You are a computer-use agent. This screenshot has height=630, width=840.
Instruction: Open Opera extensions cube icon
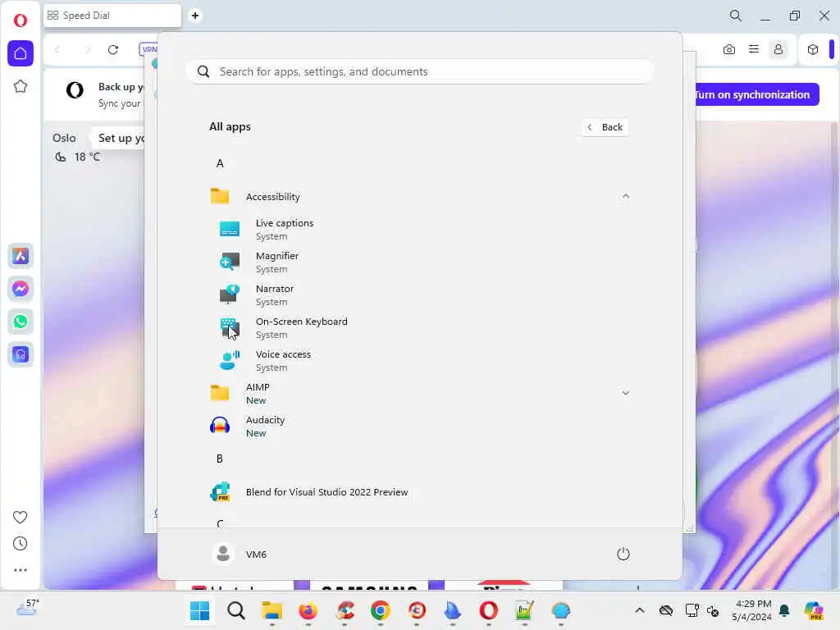813,50
